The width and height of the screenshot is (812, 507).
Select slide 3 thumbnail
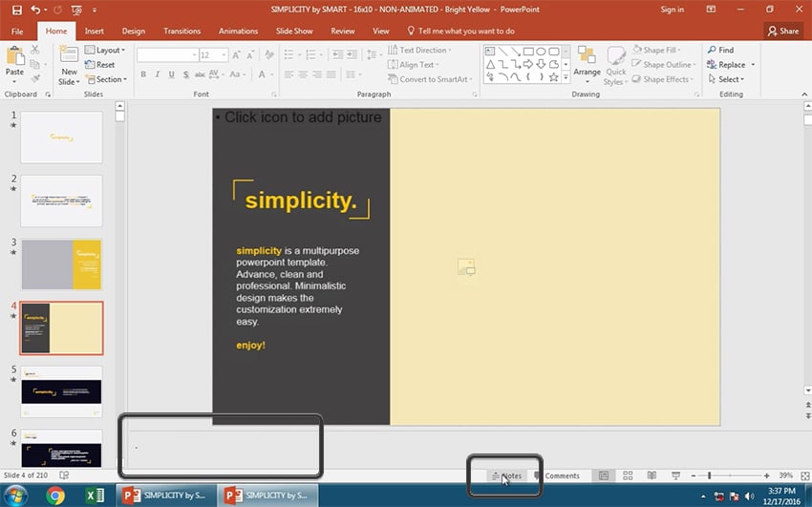coord(62,264)
